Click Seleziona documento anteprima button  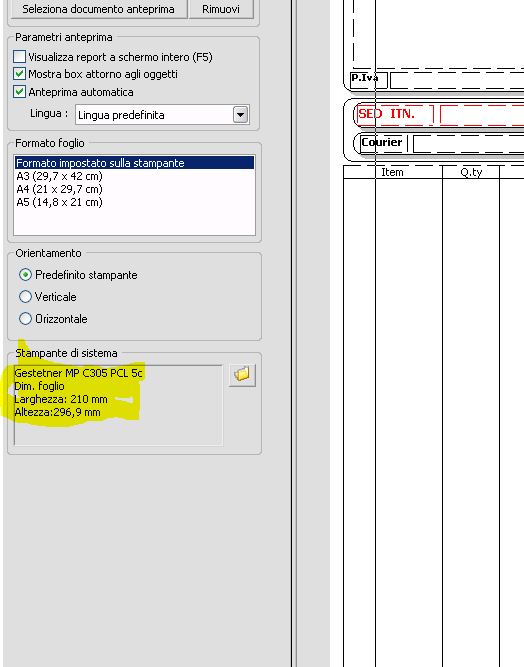coord(98,9)
